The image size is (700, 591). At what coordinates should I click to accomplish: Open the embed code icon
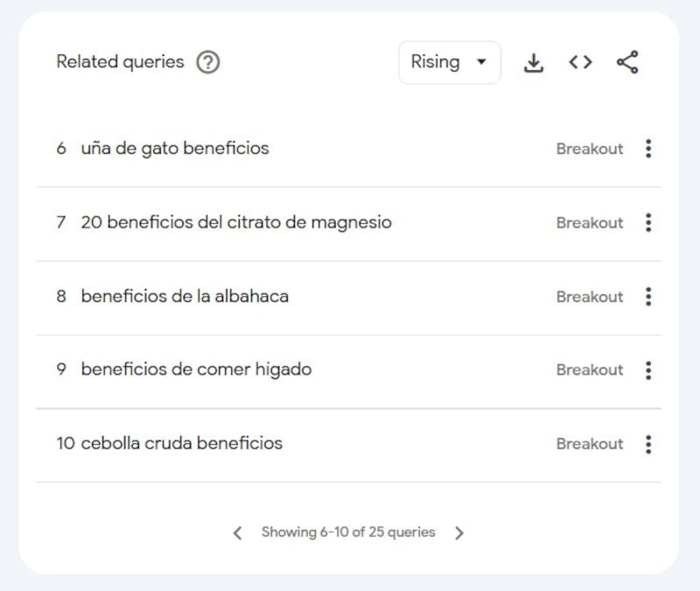point(580,62)
